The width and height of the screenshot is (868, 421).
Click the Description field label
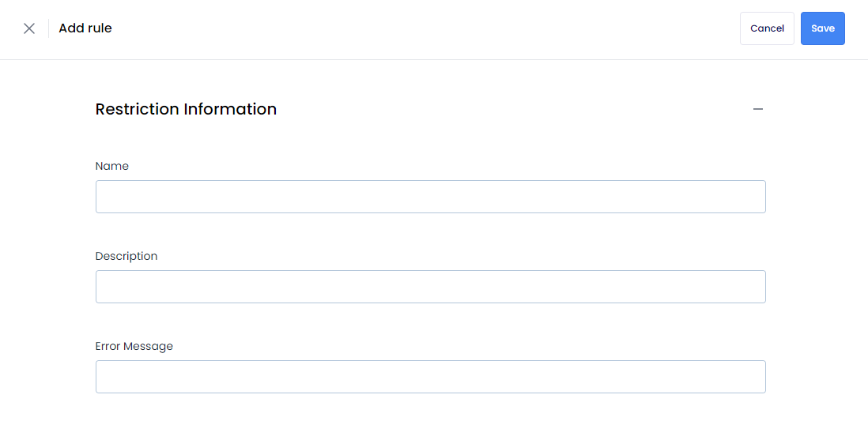click(x=126, y=256)
